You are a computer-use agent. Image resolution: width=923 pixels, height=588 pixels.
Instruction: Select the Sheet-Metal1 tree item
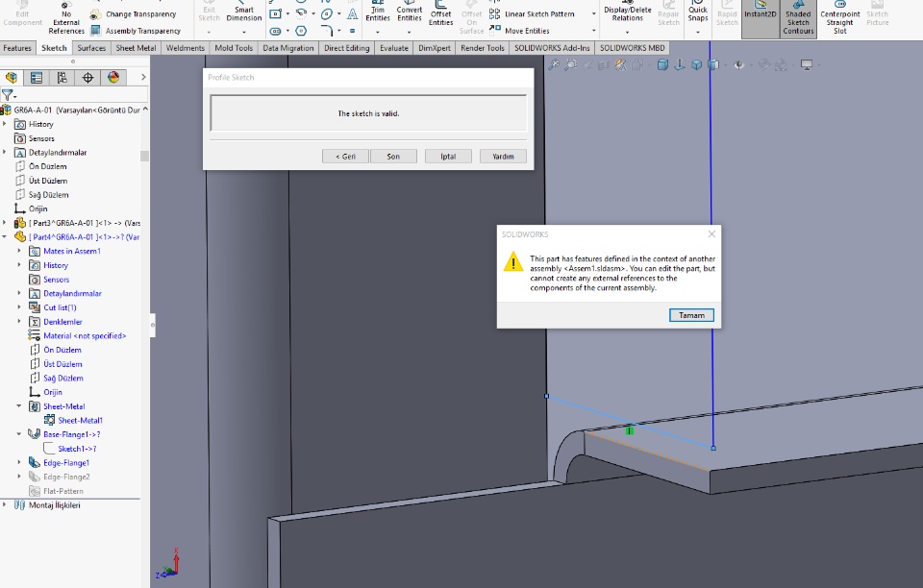pyautogui.click(x=73, y=421)
